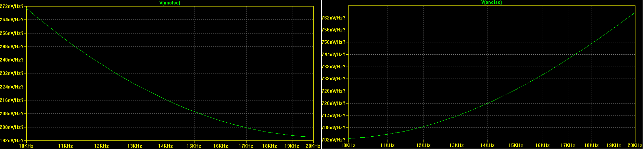Click the 744nV/Hz? axis tick label

(334, 55)
